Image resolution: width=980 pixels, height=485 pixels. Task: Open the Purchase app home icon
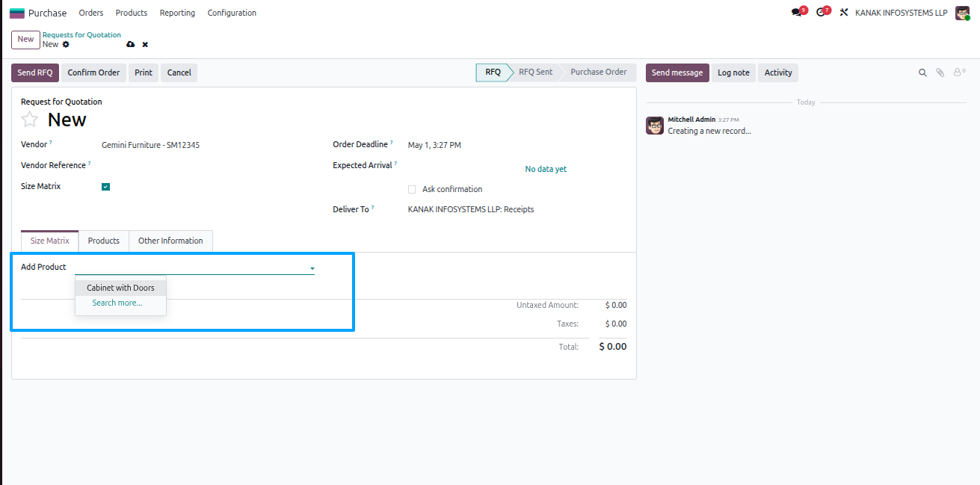click(16, 13)
